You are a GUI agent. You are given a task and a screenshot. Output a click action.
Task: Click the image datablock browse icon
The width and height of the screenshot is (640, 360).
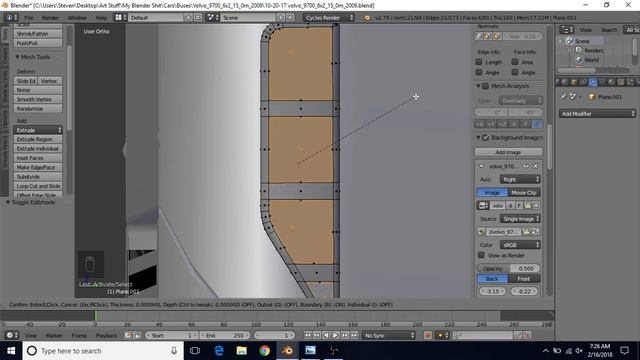pos(483,205)
